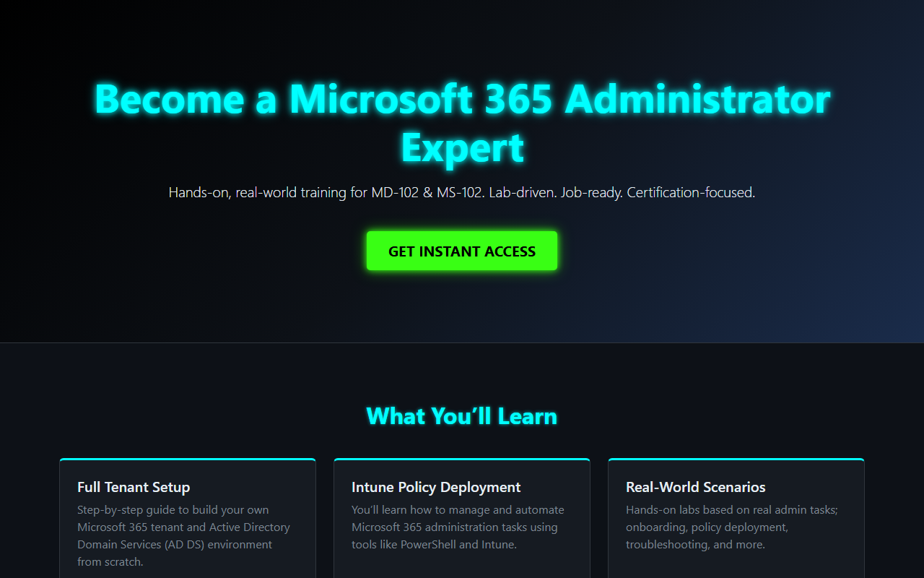Click the "Real-World Scenarios" card title
924x578 pixels.
(x=696, y=487)
